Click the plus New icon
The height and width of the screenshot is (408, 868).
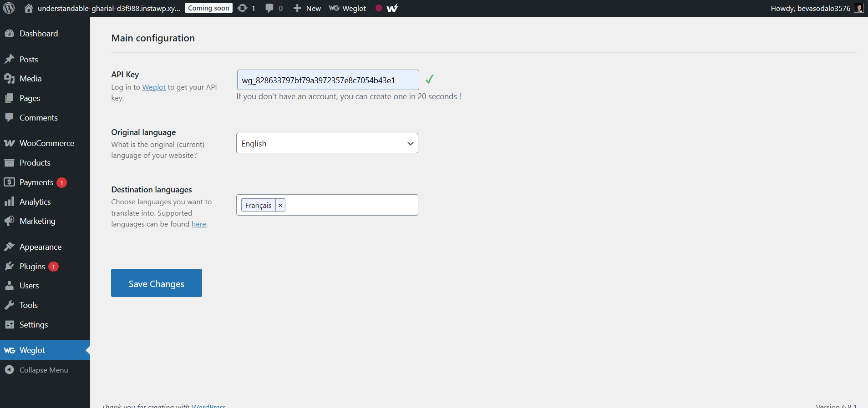(x=297, y=8)
